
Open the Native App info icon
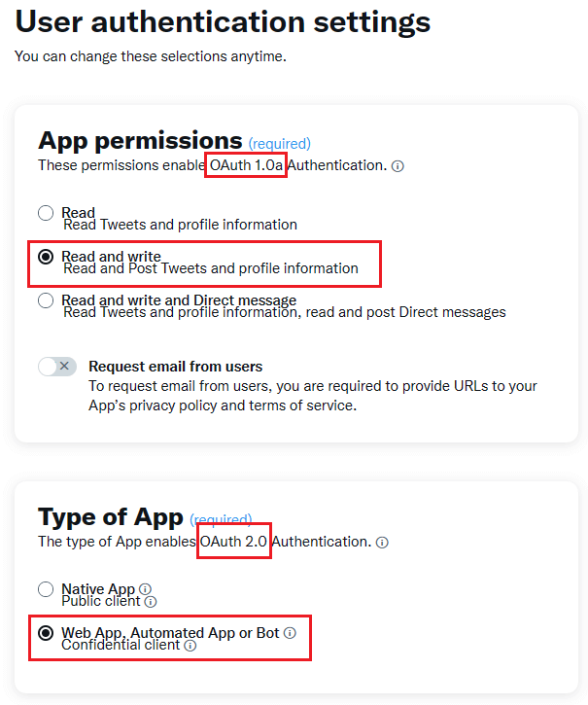coord(145,589)
